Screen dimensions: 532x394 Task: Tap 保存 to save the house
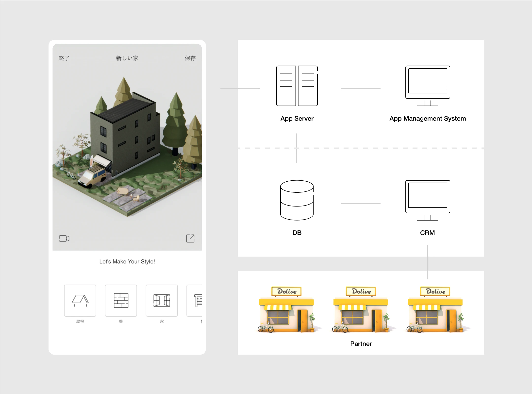(x=190, y=58)
